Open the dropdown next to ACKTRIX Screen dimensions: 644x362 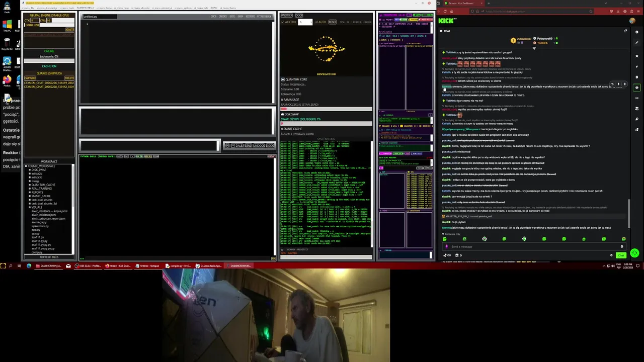305,22
